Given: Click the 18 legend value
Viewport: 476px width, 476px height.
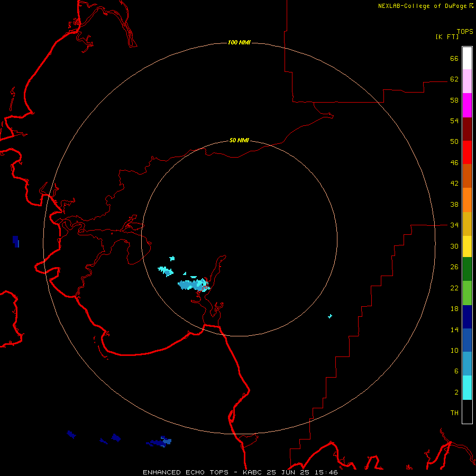Looking at the screenshot, I should pyautogui.click(x=454, y=309).
